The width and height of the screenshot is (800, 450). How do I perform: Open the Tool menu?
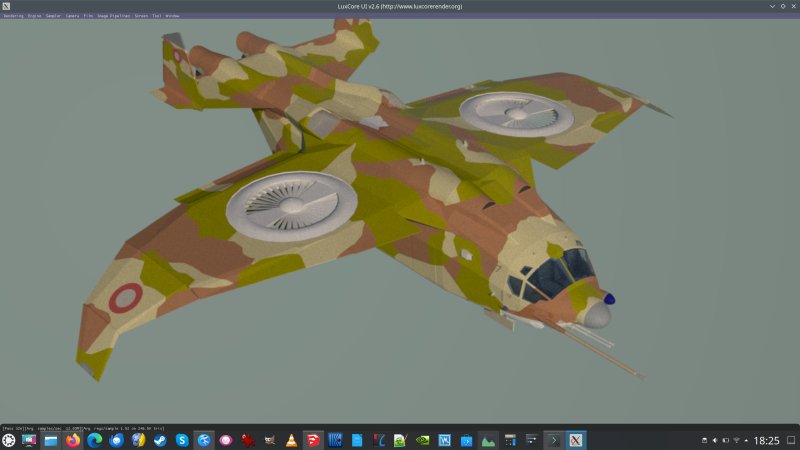pyautogui.click(x=156, y=16)
